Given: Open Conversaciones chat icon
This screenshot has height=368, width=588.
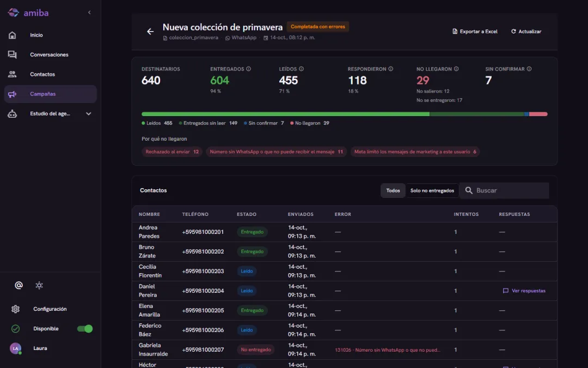Looking at the screenshot, I should coord(13,55).
